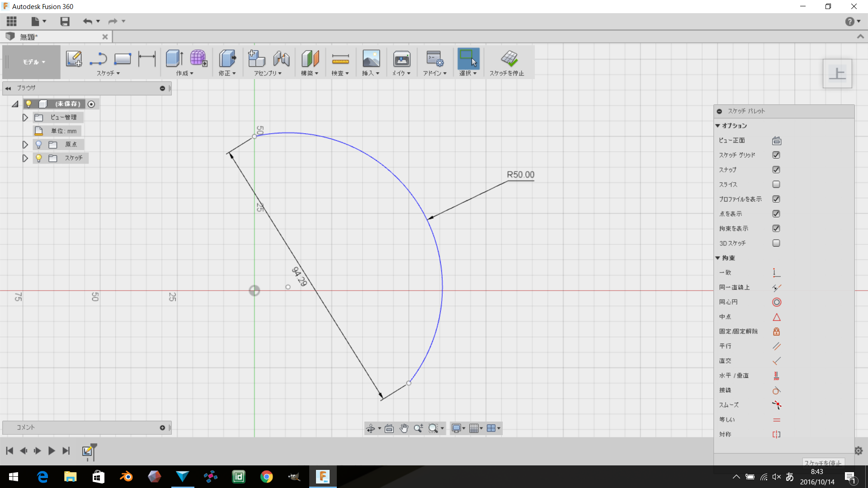
Task: Enable the 3D Sketch checkbox
Action: [776, 243]
